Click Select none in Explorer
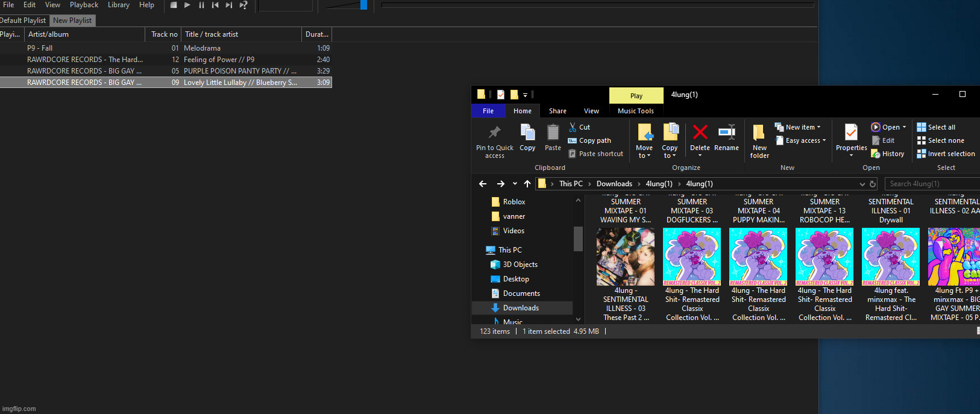 [940, 140]
